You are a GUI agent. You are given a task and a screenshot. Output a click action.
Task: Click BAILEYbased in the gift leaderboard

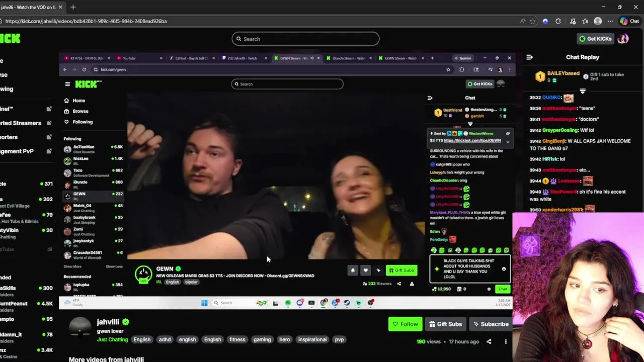pos(563,73)
